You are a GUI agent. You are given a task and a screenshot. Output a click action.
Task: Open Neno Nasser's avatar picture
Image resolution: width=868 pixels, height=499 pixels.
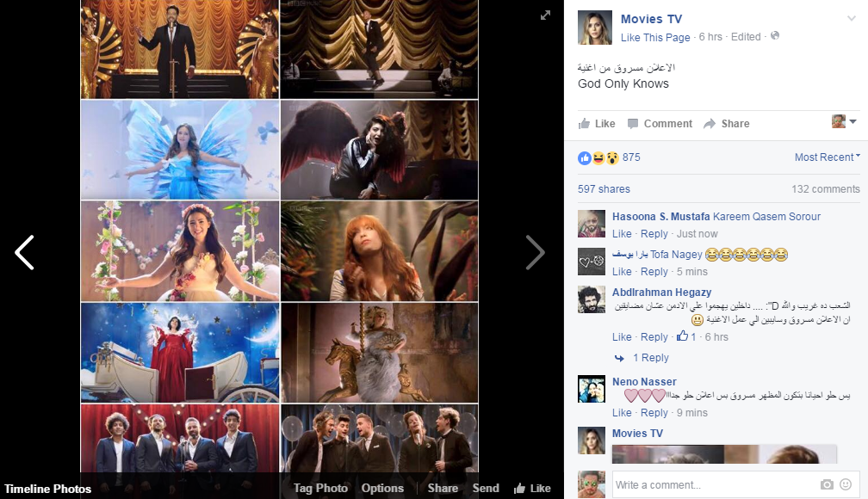click(592, 389)
